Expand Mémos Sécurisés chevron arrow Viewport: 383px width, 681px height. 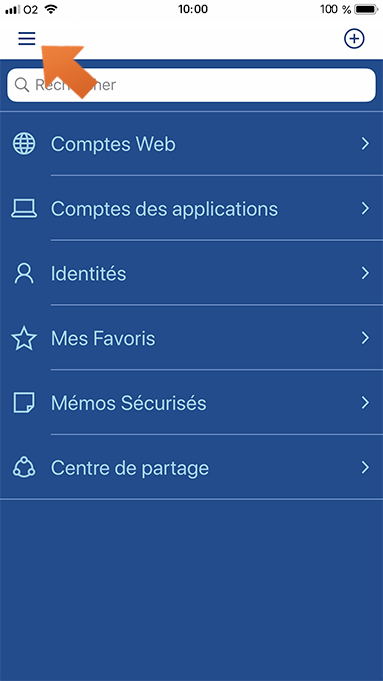coord(365,403)
